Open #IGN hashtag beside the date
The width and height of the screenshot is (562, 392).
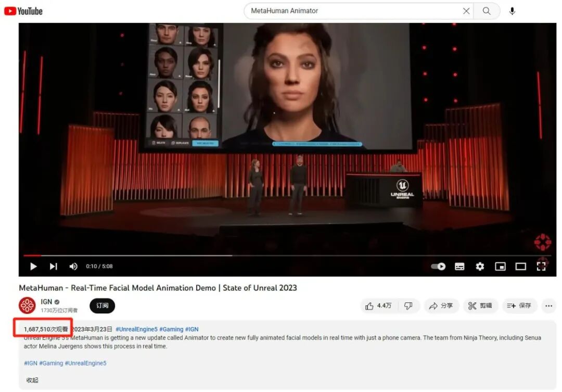click(x=191, y=329)
